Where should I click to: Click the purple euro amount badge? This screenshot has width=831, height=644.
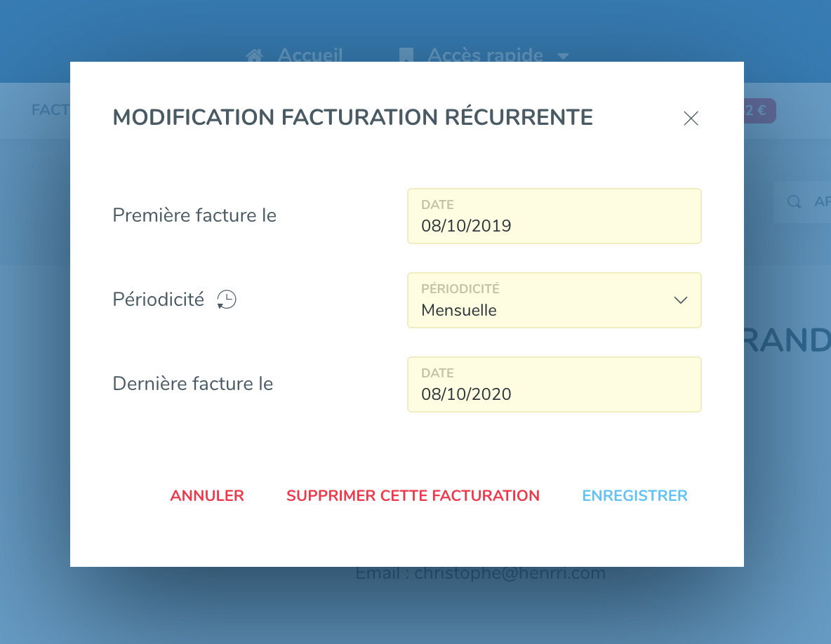click(x=759, y=111)
